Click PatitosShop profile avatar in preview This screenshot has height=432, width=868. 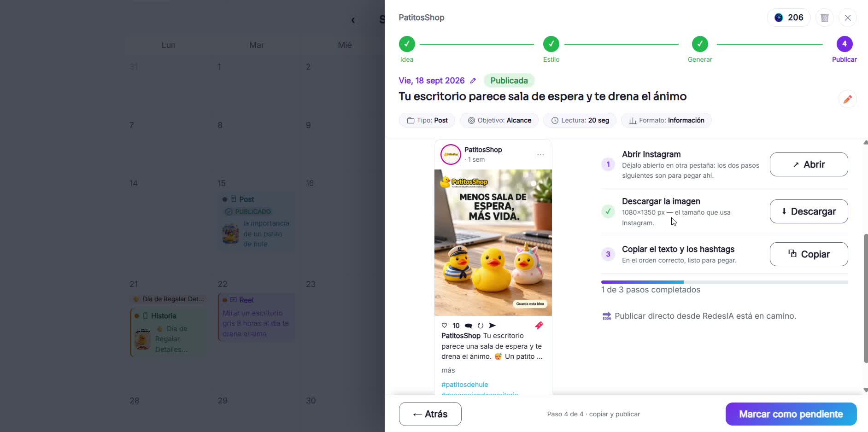coord(451,154)
